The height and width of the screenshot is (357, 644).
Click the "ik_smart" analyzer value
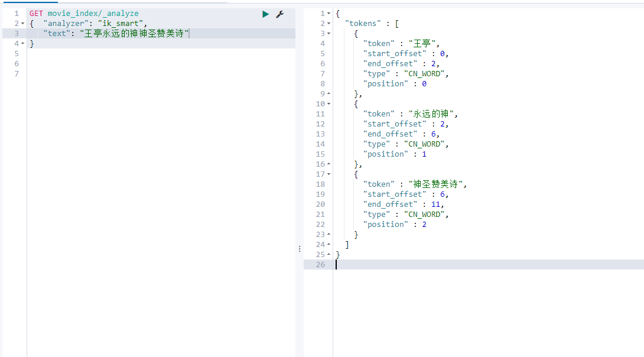pos(121,24)
